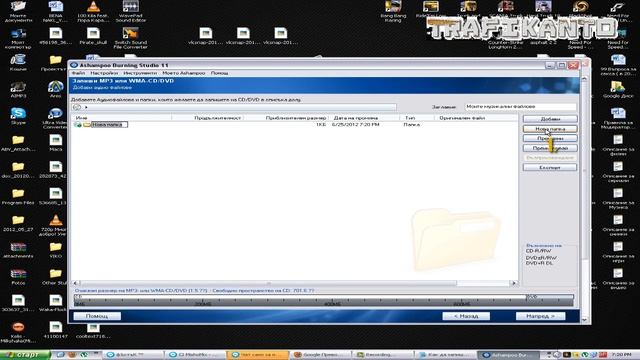Open the Bang Bang Racing desktop icon
640x360 pixels.
393,11
